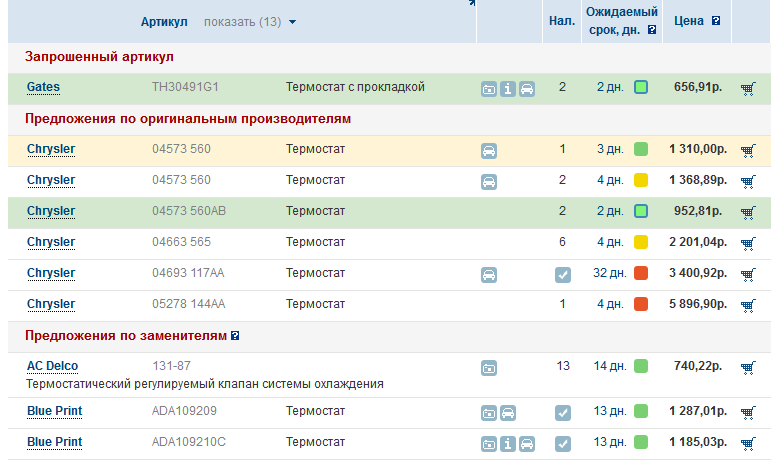
Task: Open photo icon for Blue Print ADA109209
Action: pyautogui.click(x=489, y=413)
